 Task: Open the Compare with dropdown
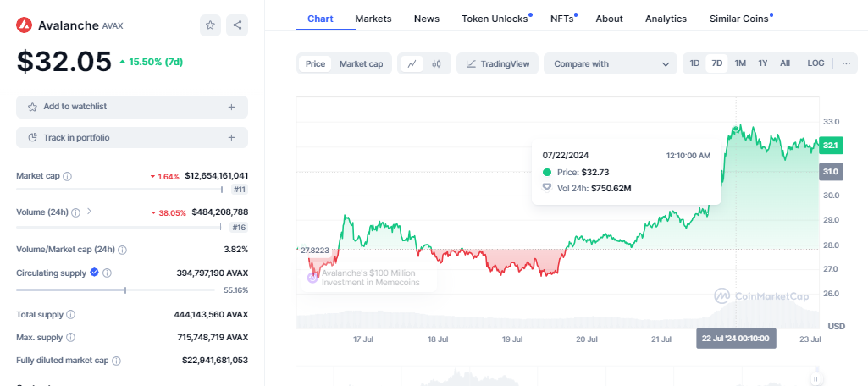pyautogui.click(x=611, y=63)
